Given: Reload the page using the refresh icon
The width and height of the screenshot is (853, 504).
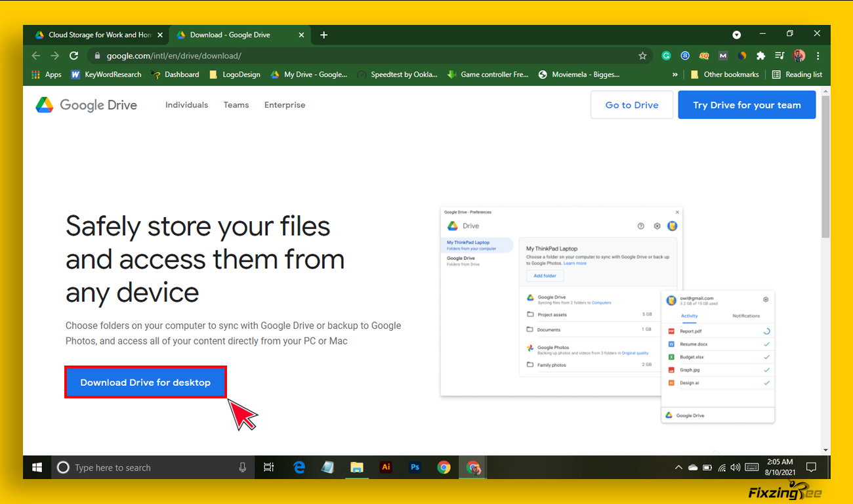Looking at the screenshot, I should click(74, 56).
